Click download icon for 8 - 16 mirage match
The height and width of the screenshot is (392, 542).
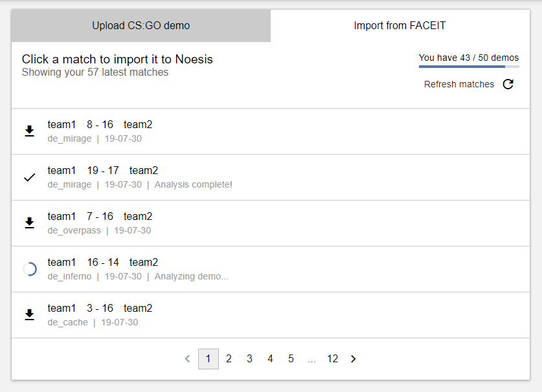(x=29, y=131)
